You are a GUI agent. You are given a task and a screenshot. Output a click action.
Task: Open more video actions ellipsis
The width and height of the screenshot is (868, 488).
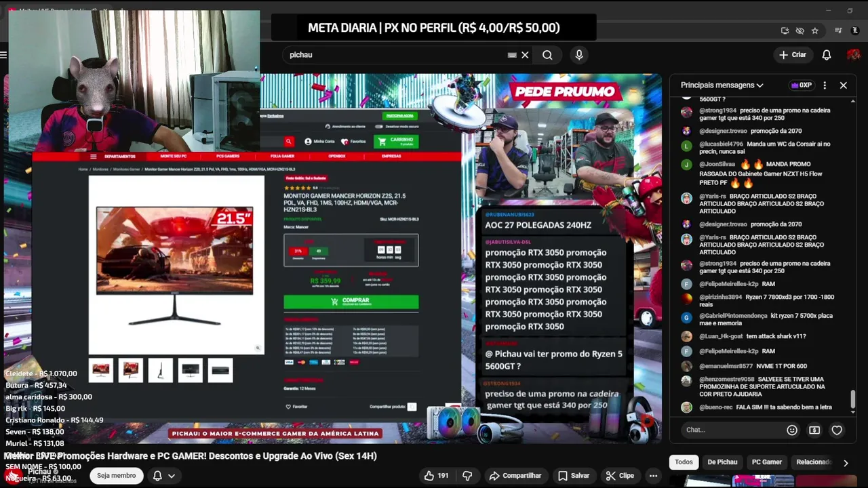coord(653,476)
